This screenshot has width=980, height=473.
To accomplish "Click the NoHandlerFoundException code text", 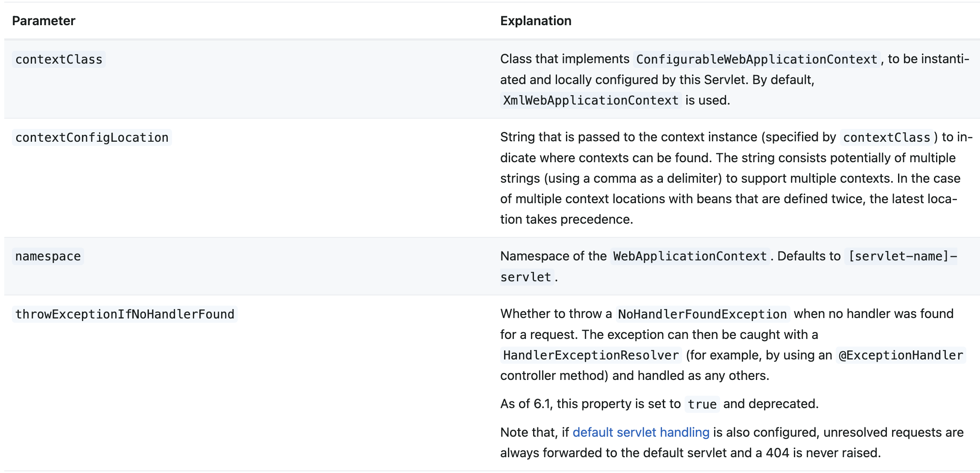I will 702,314.
